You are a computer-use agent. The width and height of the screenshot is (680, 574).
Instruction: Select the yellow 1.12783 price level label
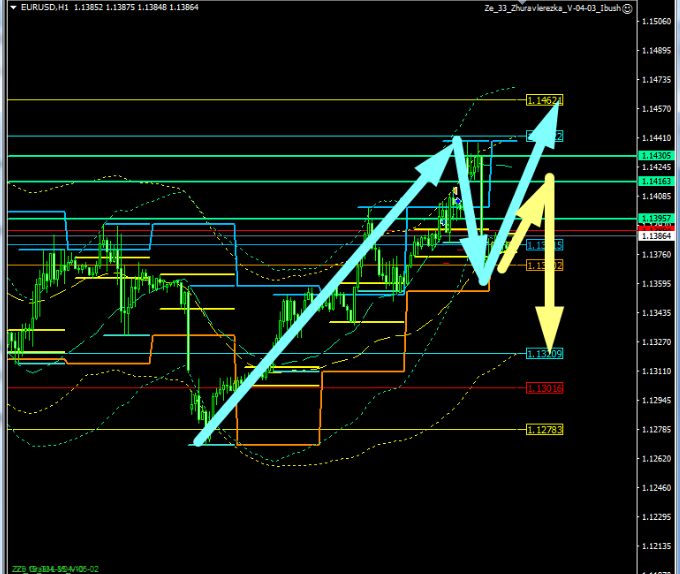[x=545, y=429]
